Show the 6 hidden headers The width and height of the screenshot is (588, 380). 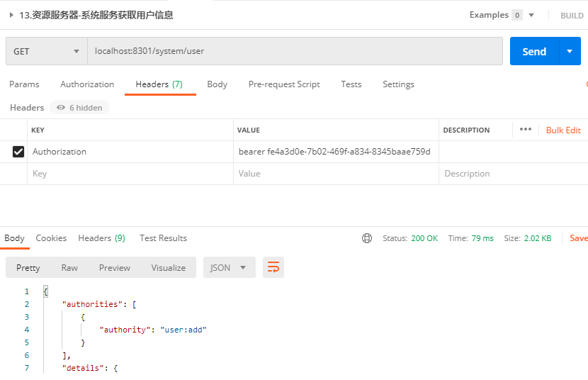coord(79,108)
